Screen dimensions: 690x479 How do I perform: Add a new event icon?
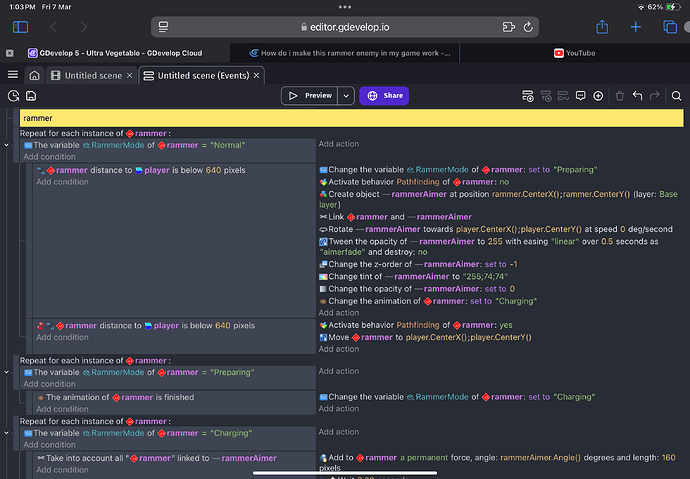click(x=528, y=96)
